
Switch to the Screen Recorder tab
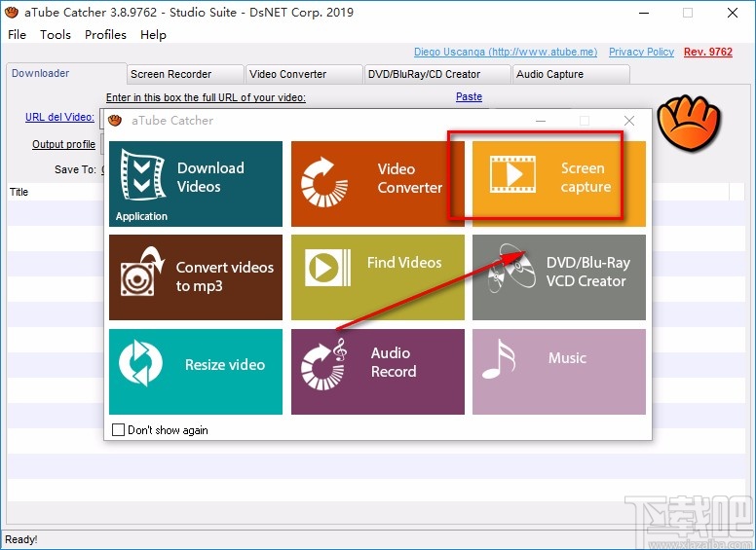click(x=185, y=74)
